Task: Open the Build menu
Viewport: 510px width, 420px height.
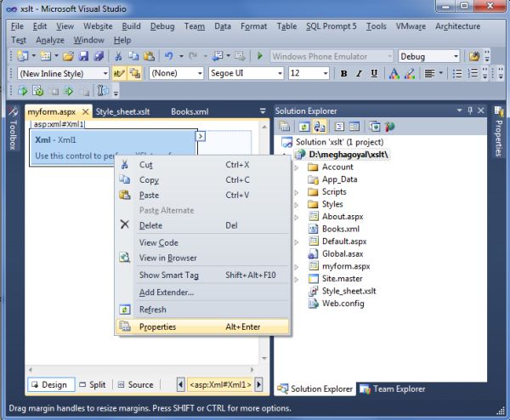Action: point(132,26)
